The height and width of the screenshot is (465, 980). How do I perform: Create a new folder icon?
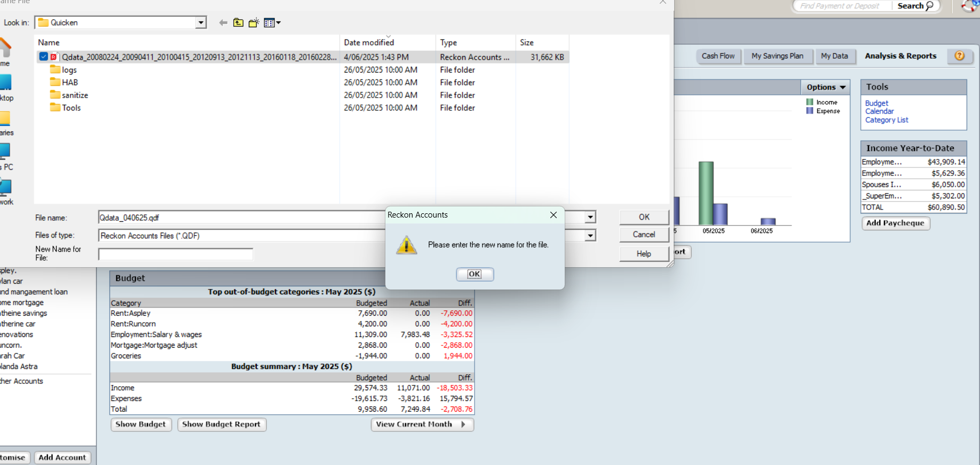click(x=254, y=22)
